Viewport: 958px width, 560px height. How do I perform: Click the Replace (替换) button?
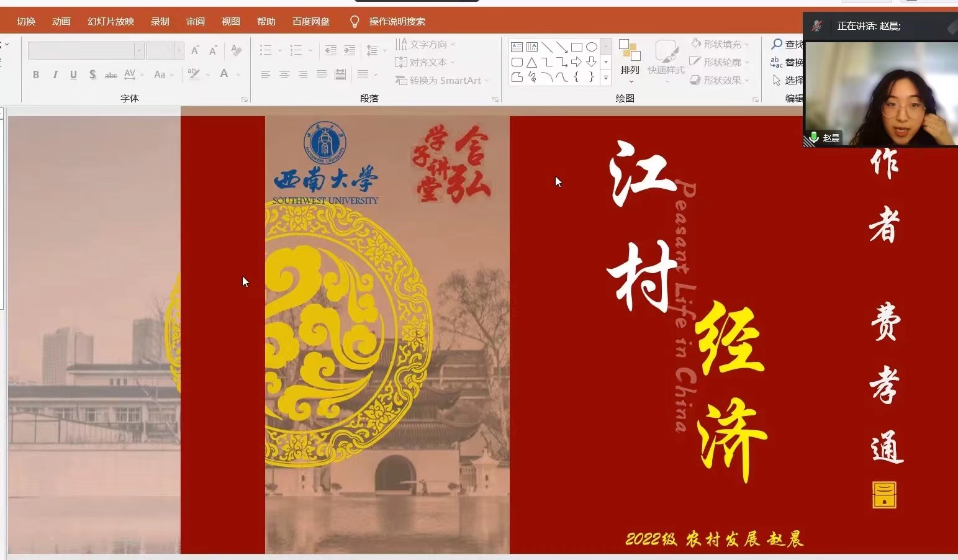coord(787,62)
